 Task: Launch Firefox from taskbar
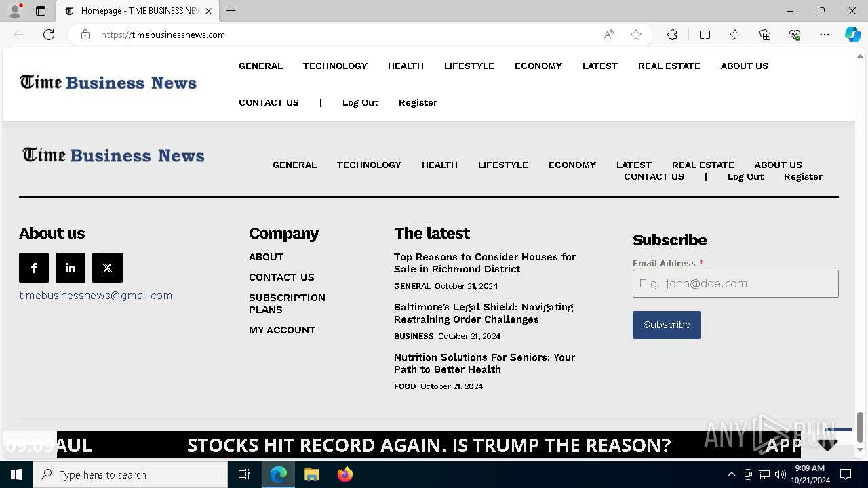(345, 474)
